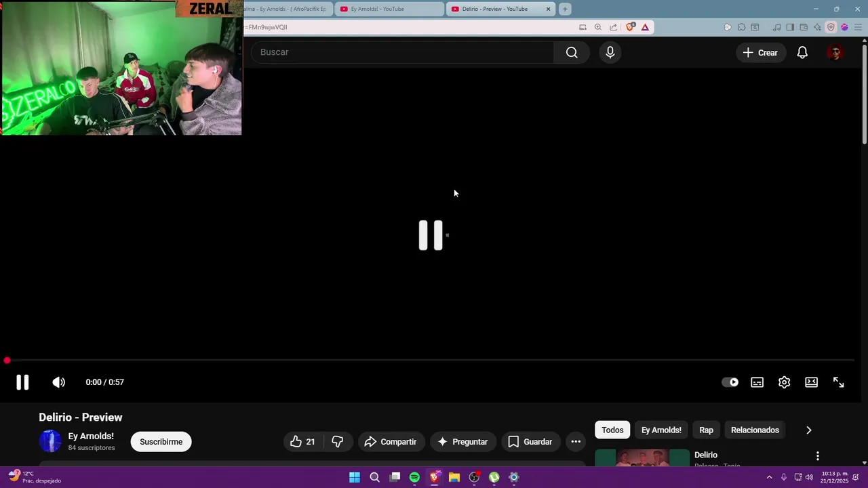Image resolution: width=868 pixels, height=488 pixels.
Task: Toggle the browser sidebar panel icon
Action: pos(790,27)
